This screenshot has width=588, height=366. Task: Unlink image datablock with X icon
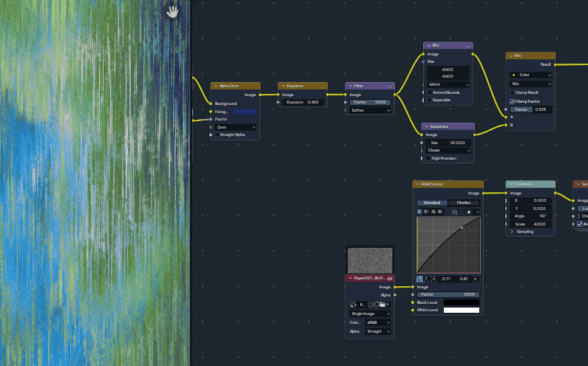[x=388, y=305]
